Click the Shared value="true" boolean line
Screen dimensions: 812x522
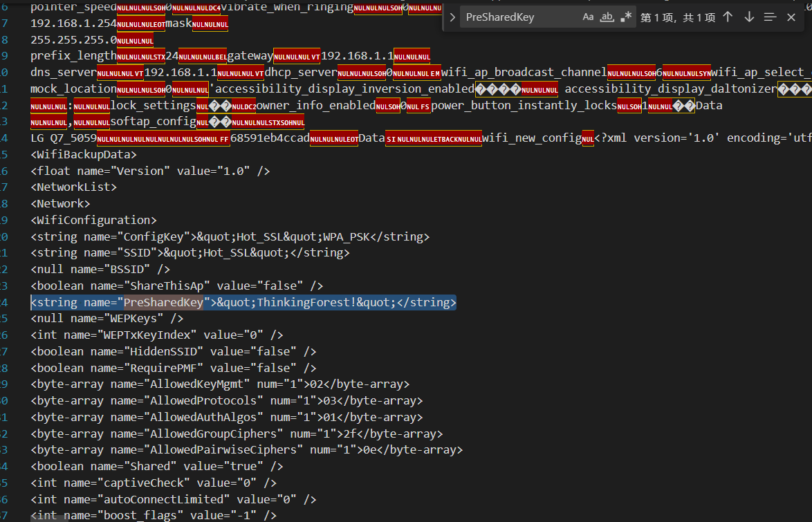point(157,467)
